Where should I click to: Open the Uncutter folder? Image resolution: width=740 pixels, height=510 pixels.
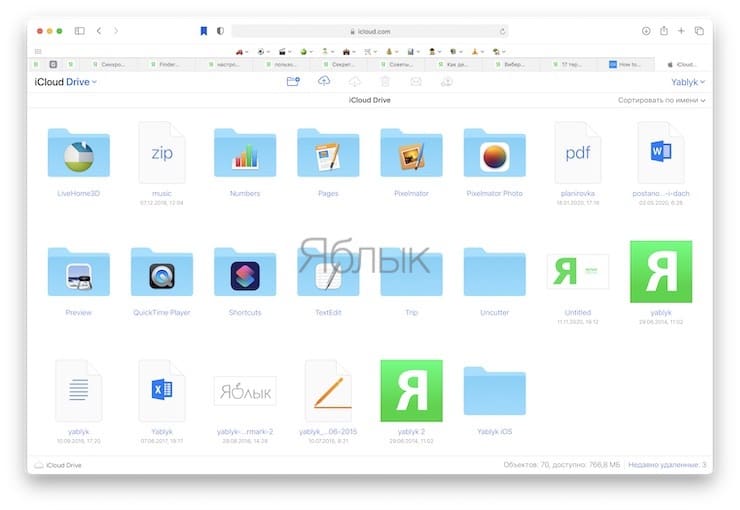(x=495, y=272)
